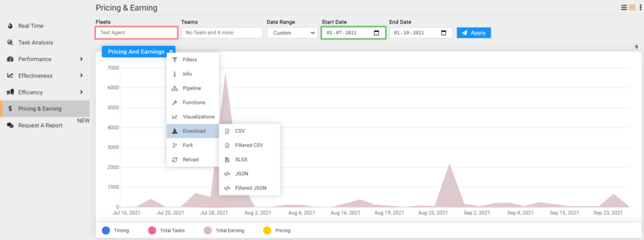Choose Info from the dropdown menu
This screenshot has width=644, height=240.
[192, 74]
